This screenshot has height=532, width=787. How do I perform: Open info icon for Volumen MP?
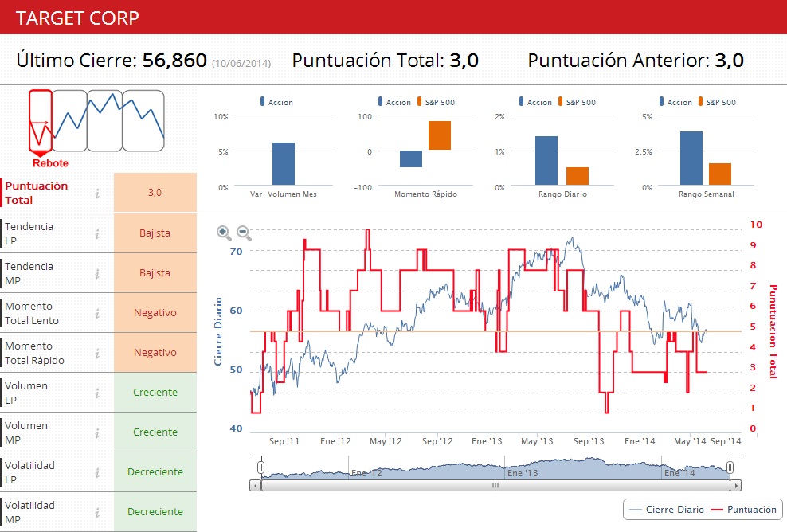click(97, 433)
